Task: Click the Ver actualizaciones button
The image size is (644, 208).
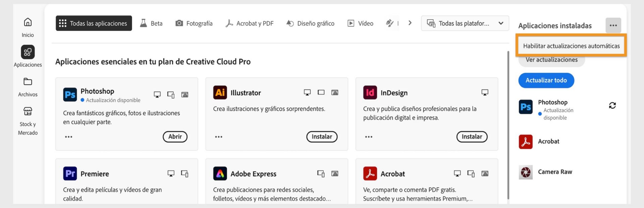Action: 551,60
